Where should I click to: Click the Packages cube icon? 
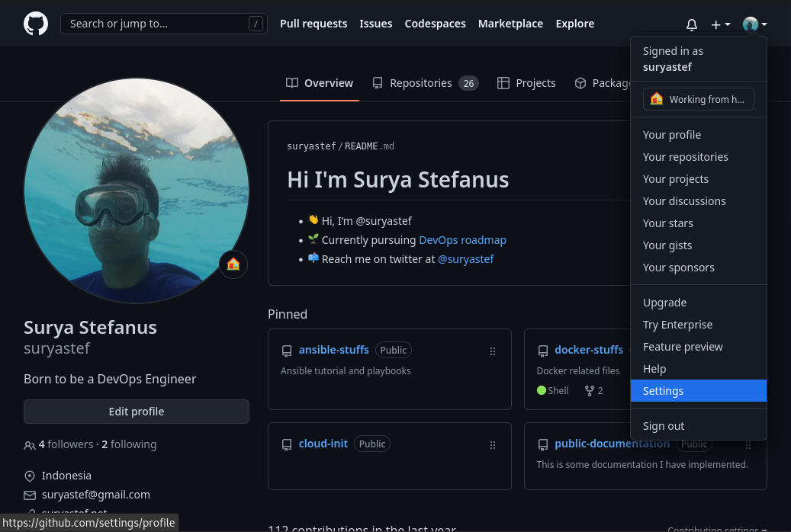[x=580, y=83]
